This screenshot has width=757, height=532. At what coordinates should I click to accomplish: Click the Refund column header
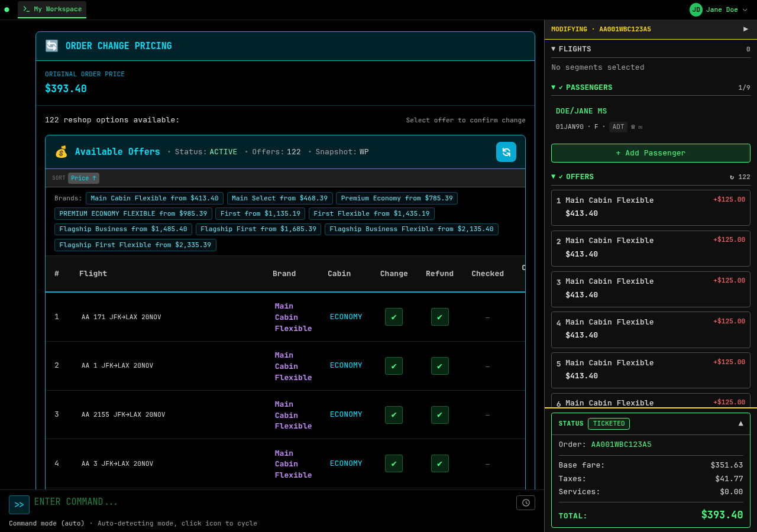(439, 274)
